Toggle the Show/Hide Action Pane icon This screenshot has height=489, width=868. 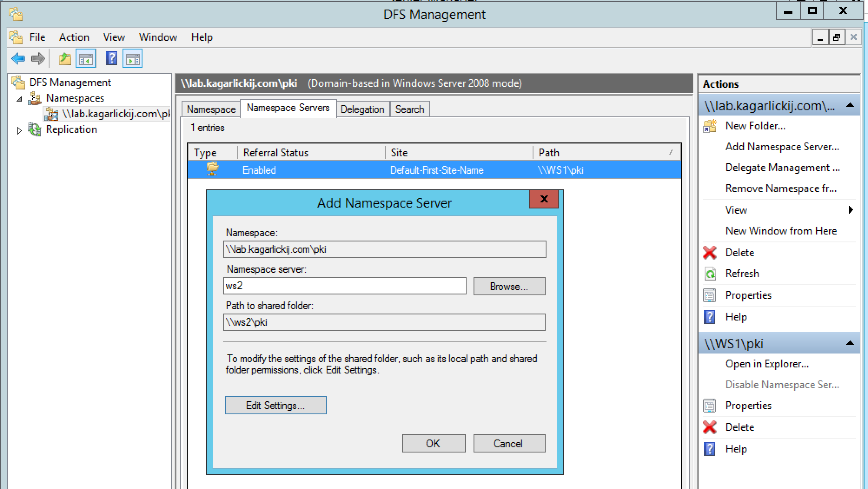point(133,59)
